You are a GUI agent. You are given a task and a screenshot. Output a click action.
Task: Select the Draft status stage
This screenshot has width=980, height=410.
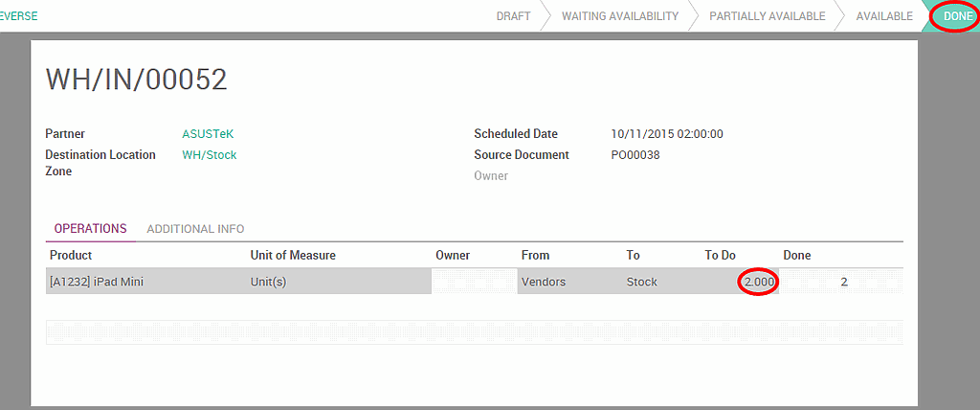tap(513, 16)
